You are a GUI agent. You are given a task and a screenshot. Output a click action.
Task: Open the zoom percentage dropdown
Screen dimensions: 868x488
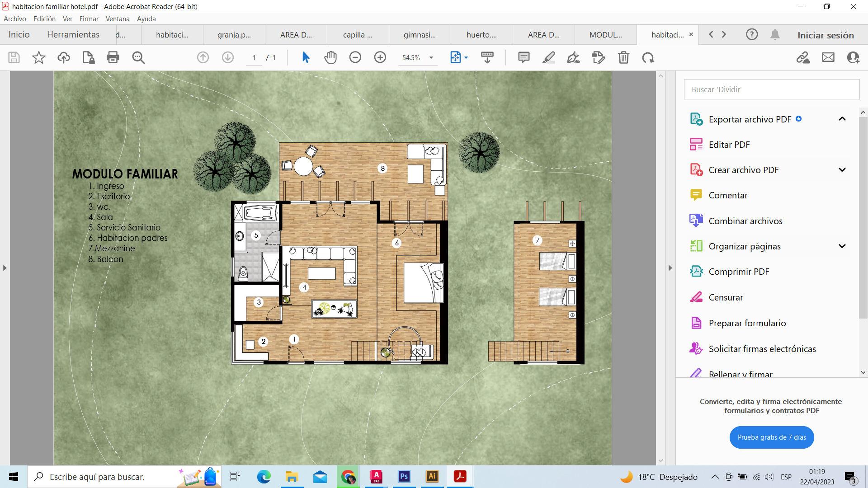(431, 57)
